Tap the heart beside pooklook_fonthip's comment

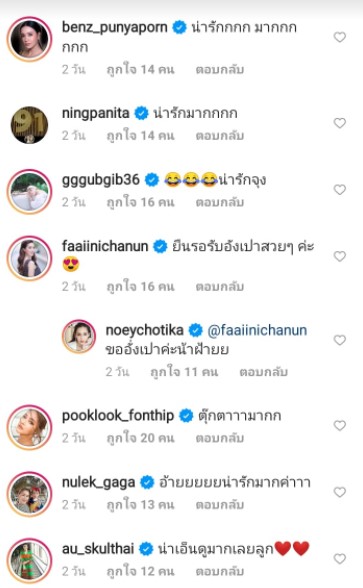(x=340, y=426)
